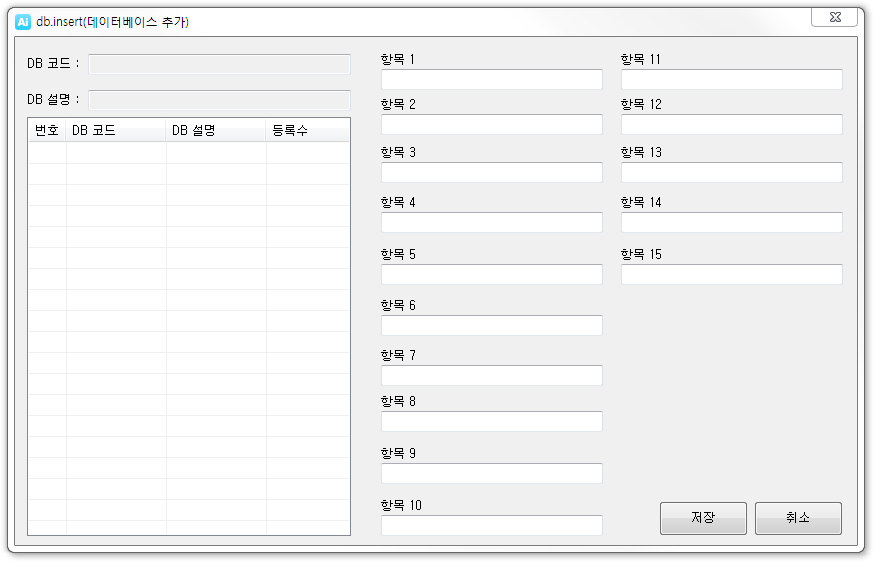Select the 항목 1 text field
The height and width of the screenshot is (562, 874).
492,79
